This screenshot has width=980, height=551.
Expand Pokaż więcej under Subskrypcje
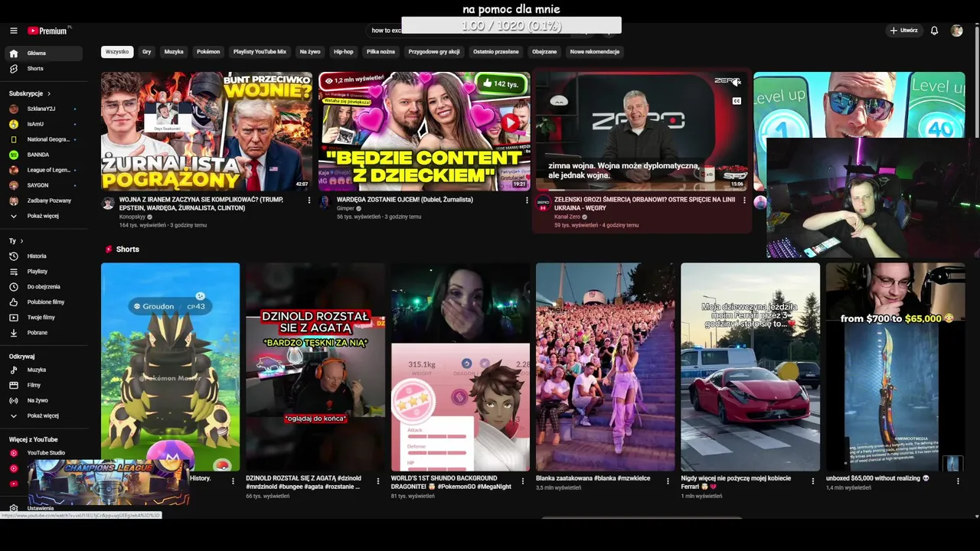point(44,216)
